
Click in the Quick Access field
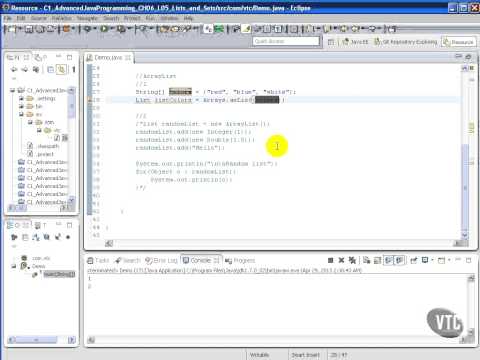(286, 41)
